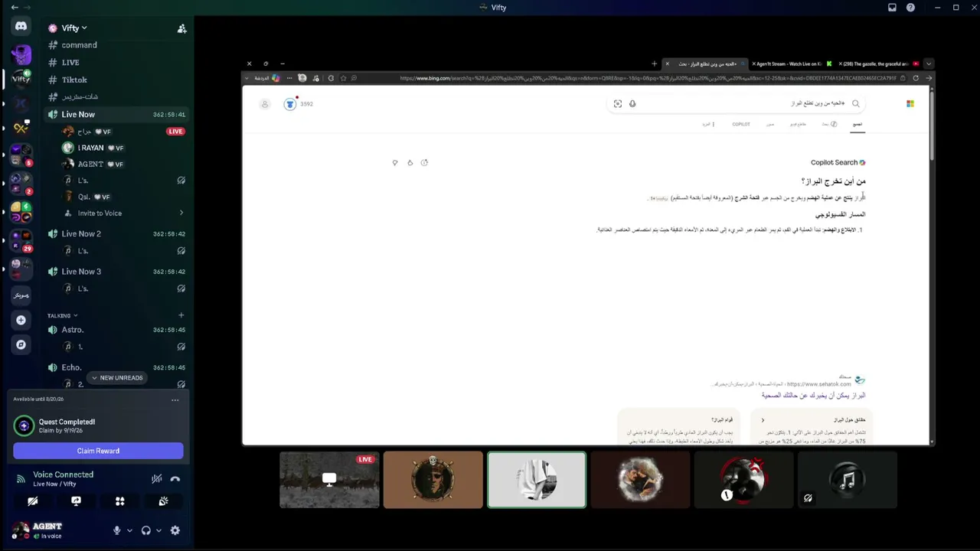Click the Microsoft logo in Bing header
Screen dimensions: 980x551
910,103
